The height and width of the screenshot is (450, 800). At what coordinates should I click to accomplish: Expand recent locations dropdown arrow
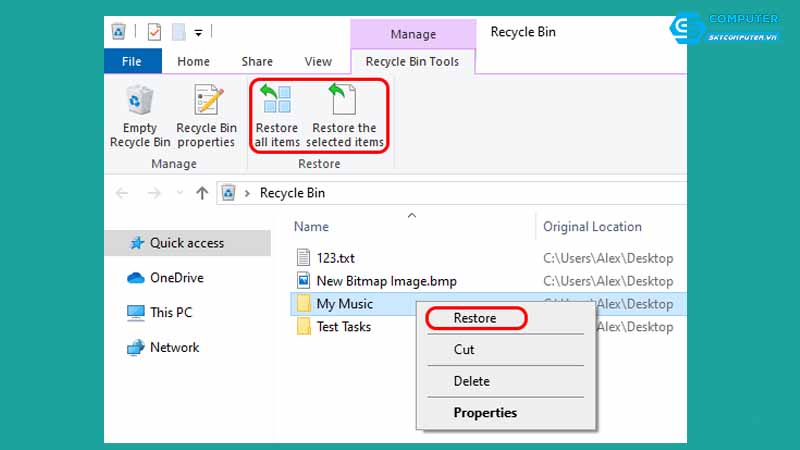(179, 193)
